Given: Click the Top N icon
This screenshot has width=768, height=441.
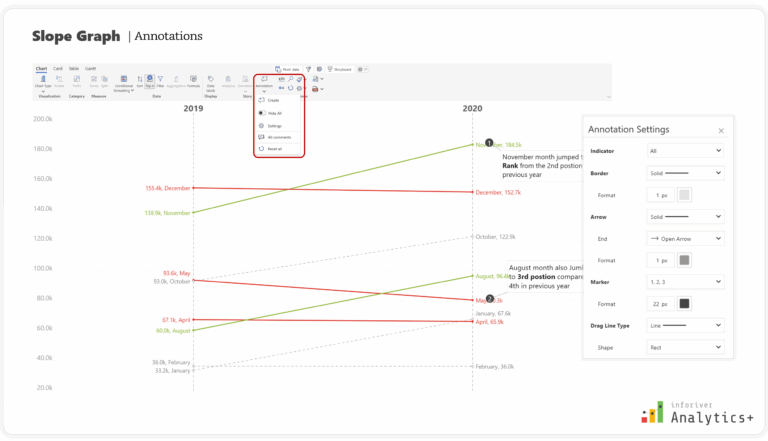Looking at the screenshot, I should 149,79.
